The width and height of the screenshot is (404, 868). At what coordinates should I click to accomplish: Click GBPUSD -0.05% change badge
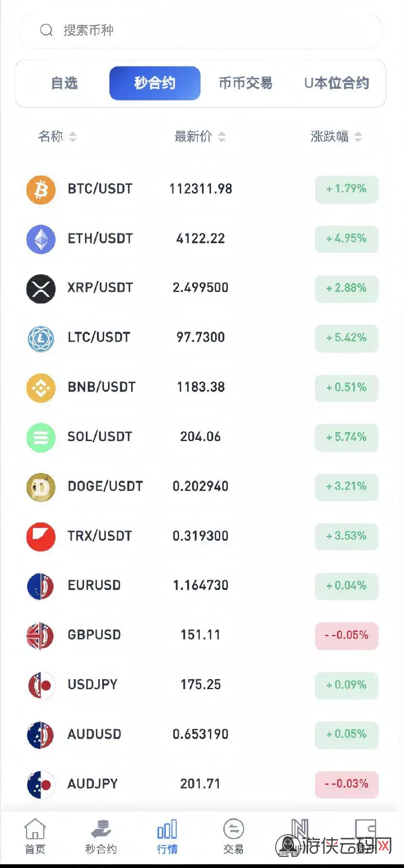(x=347, y=636)
